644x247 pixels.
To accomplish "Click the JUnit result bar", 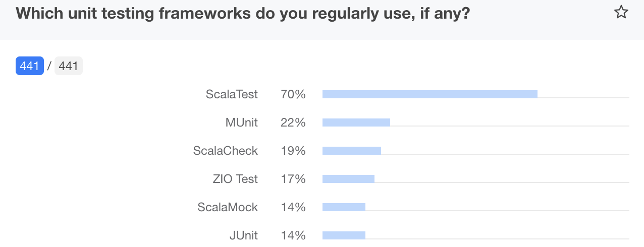I will coord(344,235).
